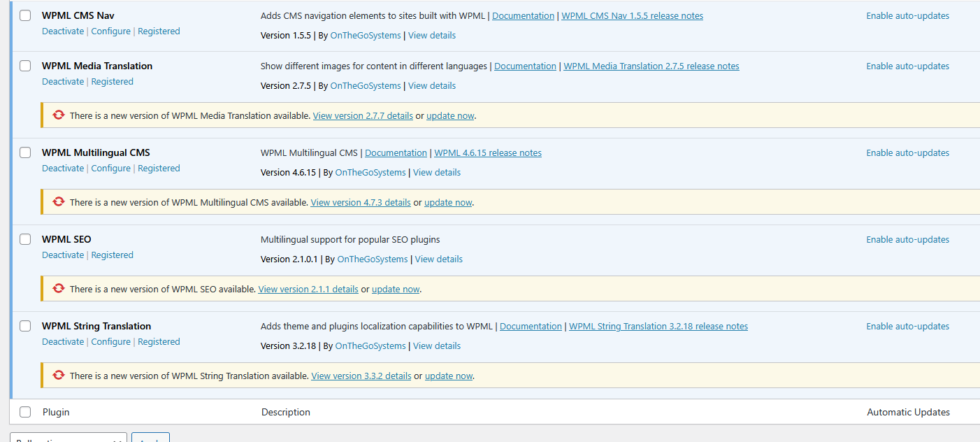980x442 pixels.
Task: Tick the WPML CMS Nav checkbox
Action: click(x=25, y=15)
